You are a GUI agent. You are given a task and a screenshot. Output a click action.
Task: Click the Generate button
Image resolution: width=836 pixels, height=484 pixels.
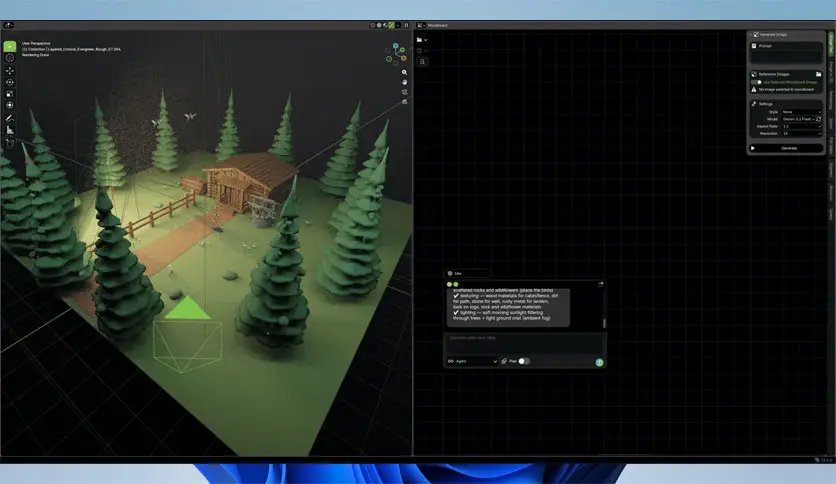(x=786, y=148)
